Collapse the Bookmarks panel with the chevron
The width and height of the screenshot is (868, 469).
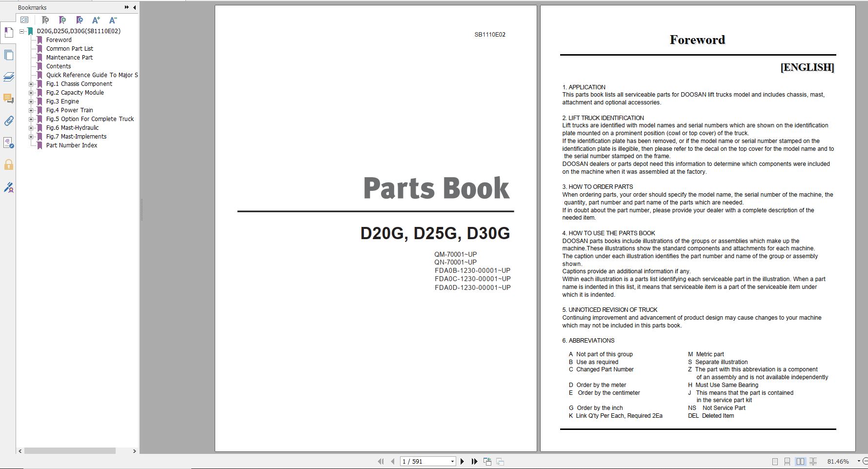click(x=135, y=7)
